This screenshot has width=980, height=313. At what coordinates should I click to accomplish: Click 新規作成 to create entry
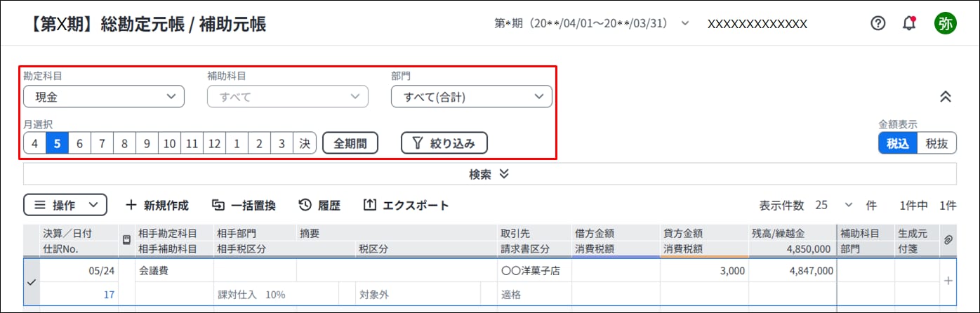coord(157,205)
